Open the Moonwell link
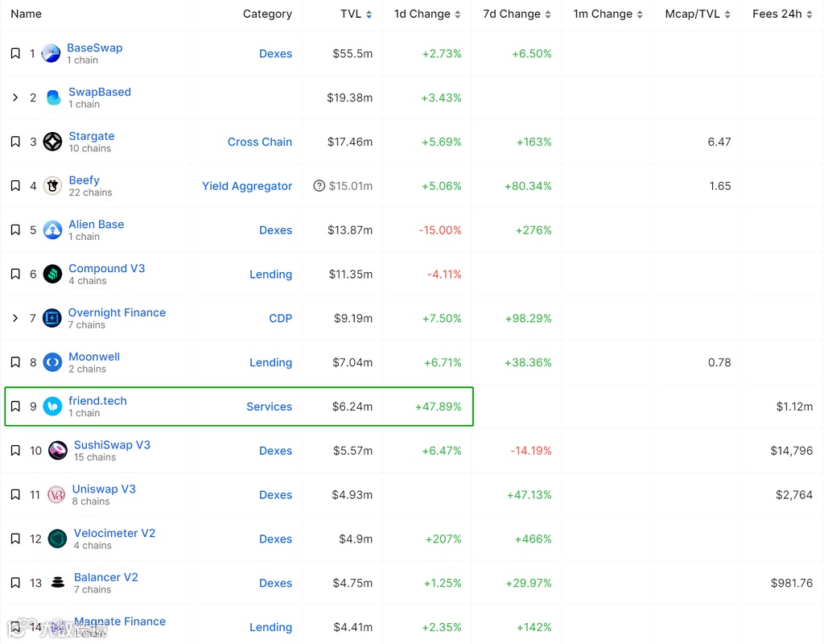Screen dimensions: 824x644 pyautogui.click(x=94, y=357)
